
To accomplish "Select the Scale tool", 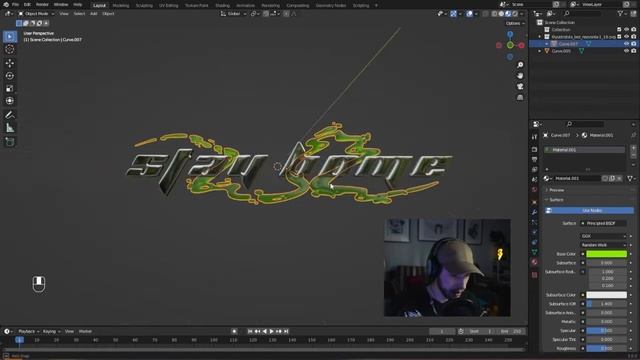I will [x=10, y=88].
